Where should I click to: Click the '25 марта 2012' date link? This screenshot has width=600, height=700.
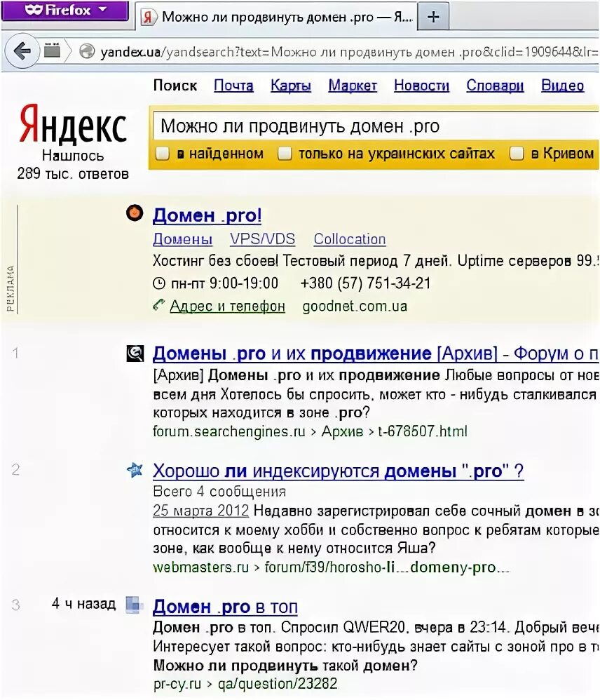pyautogui.click(x=200, y=510)
